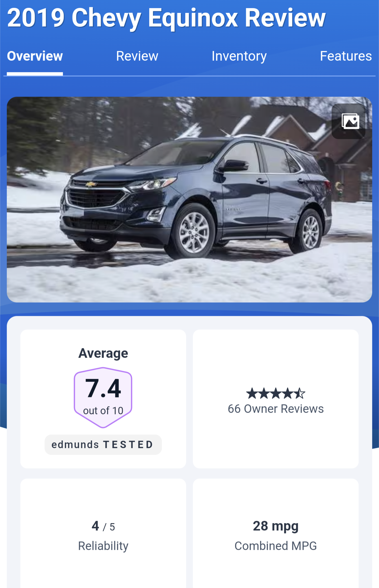Tap the Combined MPG label
Screen dimensions: 379x588
coord(276,546)
